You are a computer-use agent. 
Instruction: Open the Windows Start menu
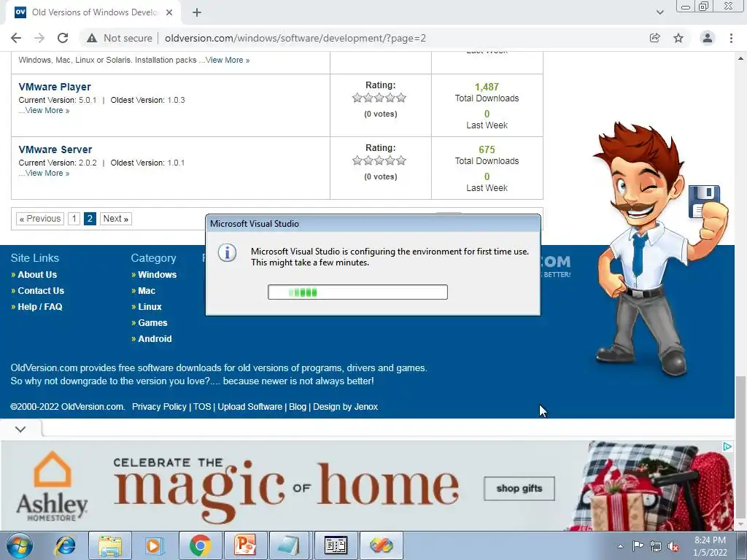coord(19,545)
